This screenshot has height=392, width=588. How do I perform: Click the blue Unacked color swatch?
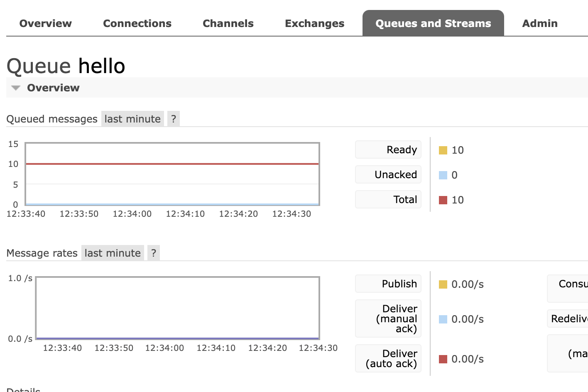pos(443,175)
